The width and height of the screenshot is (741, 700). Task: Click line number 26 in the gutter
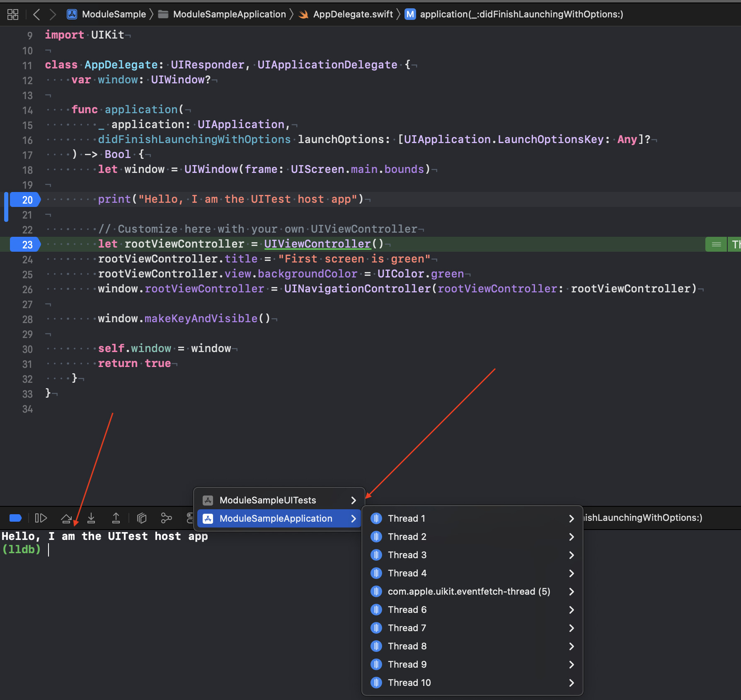27,289
